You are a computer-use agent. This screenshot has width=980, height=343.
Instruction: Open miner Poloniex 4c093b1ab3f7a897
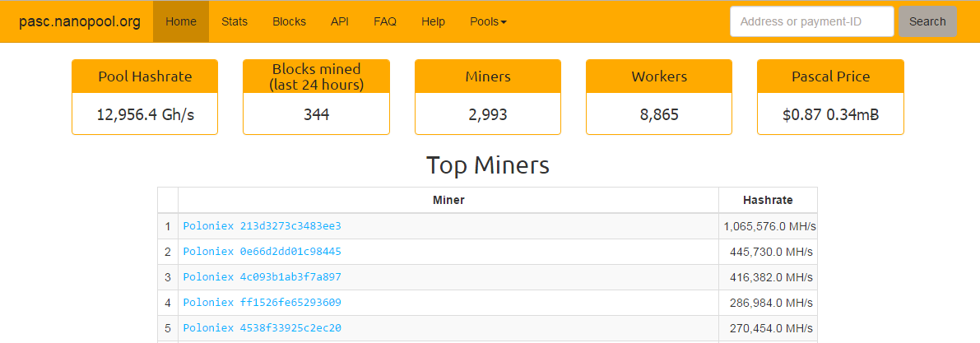pyautogui.click(x=262, y=276)
